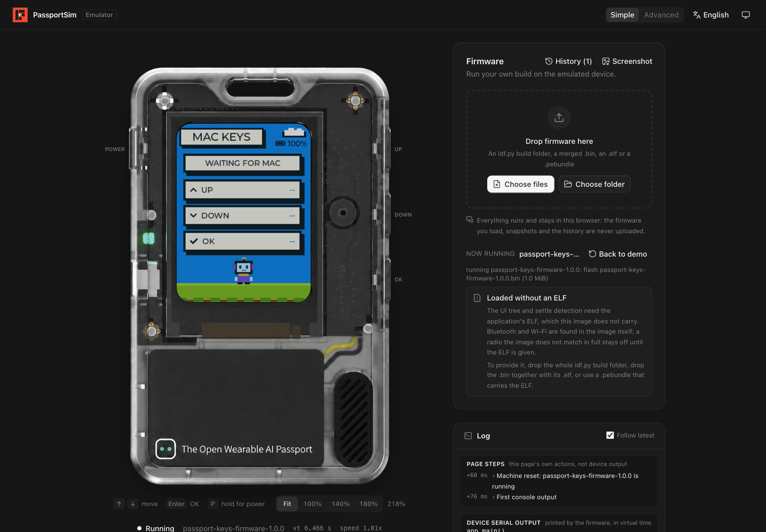
Task: Click the Machine reset log entry
Action: (565, 481)
